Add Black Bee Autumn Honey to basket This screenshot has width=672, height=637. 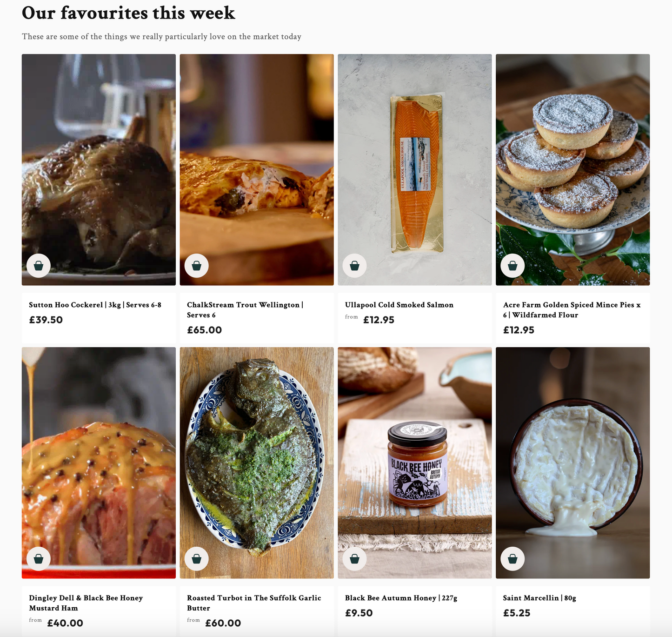point(355,559)
